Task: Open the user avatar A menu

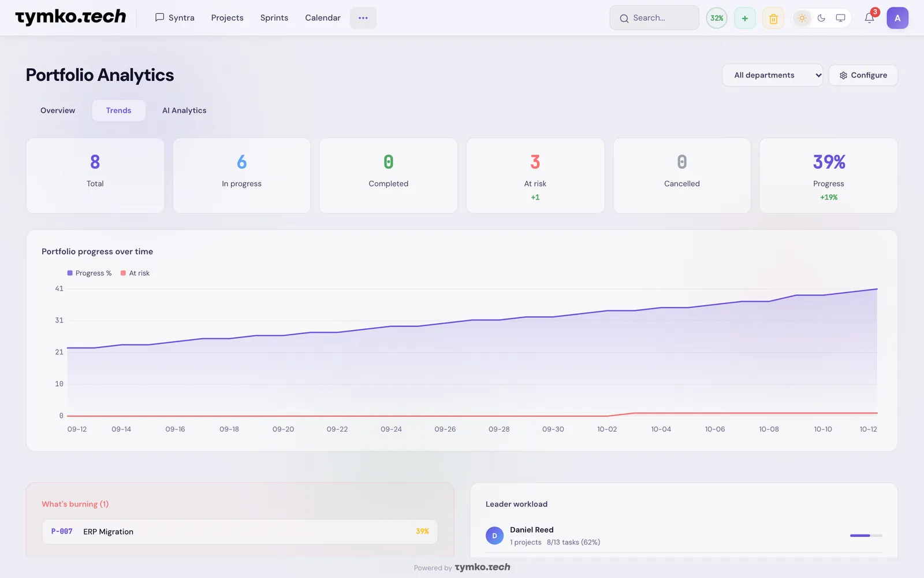Action: pyautogui.click(x=897, y=18)
